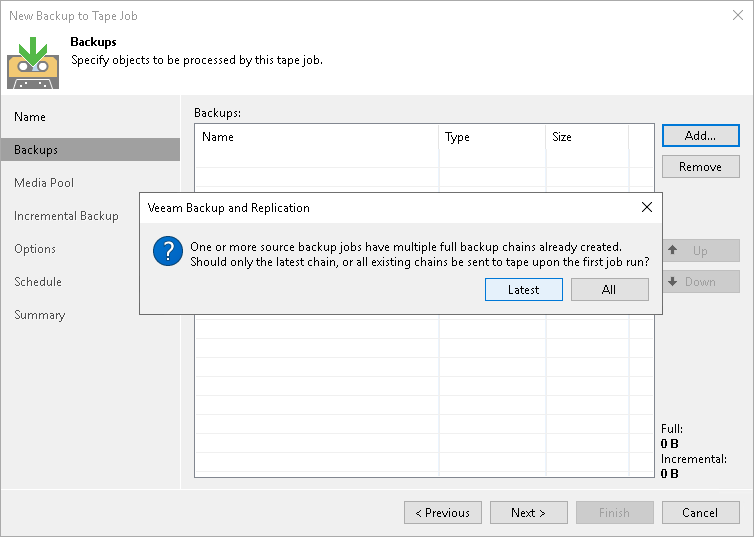Viewport: 754px width, 537px height.
Task: Cancel the tape job wizard
Action: click(701, 512)
